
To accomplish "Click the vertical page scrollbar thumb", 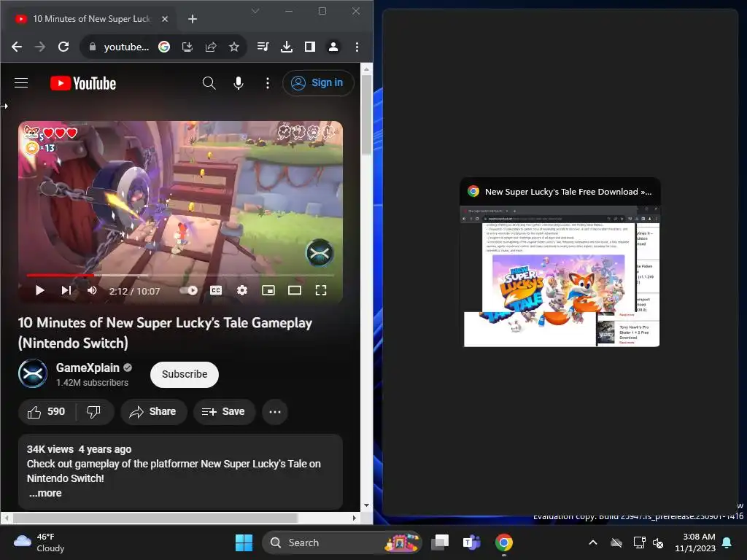I will [366, 114].
